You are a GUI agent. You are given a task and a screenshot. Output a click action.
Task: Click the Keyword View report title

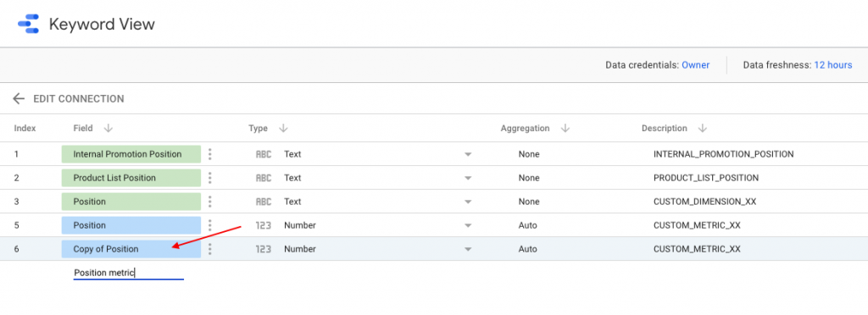pyautogui.click(x=102, y=25)
